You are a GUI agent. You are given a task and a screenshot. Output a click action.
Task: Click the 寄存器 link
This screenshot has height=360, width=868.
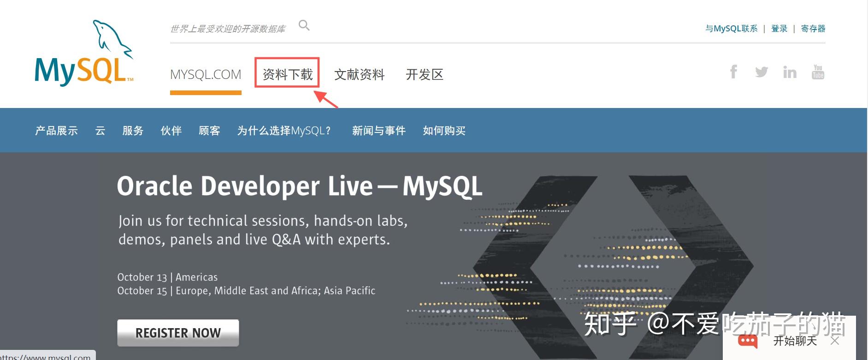[813, 29]
